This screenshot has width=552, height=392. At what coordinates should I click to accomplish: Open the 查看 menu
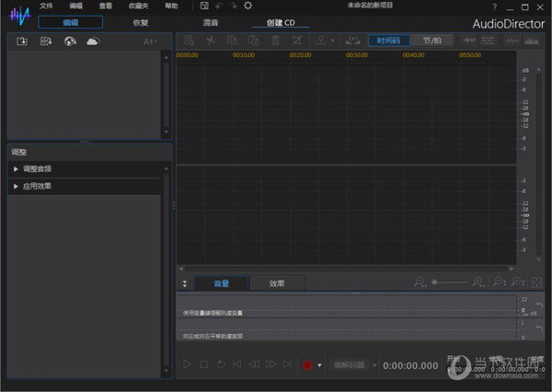pyautogui.click(x=105, y=6)
